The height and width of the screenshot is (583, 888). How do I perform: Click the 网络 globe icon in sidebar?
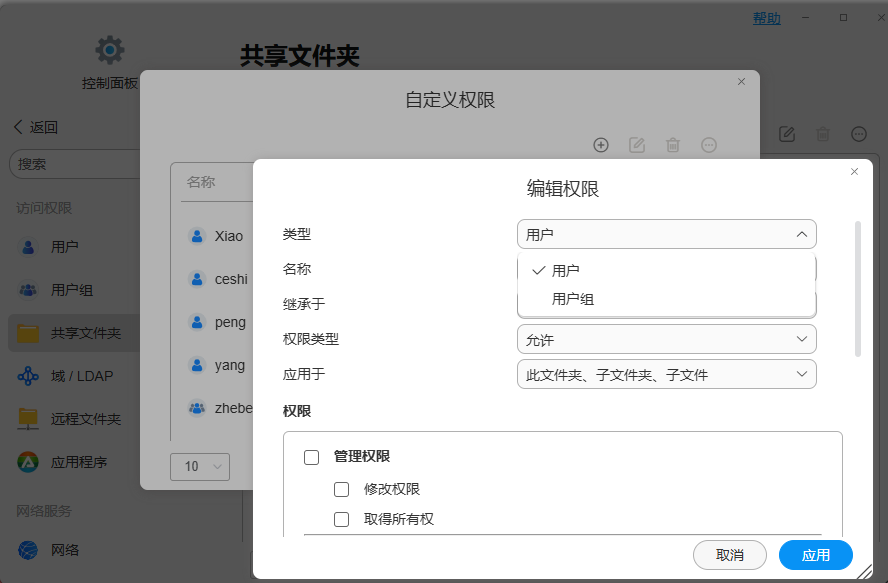29,550
